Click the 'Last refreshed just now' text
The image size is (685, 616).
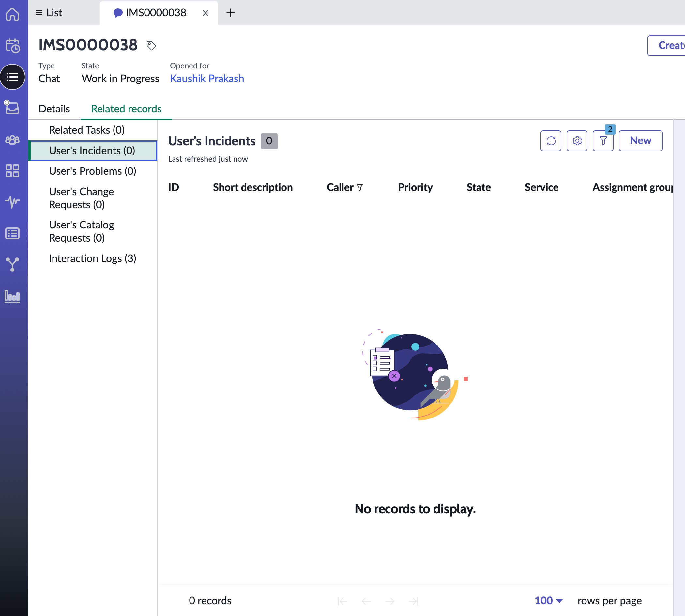[208, 159]
